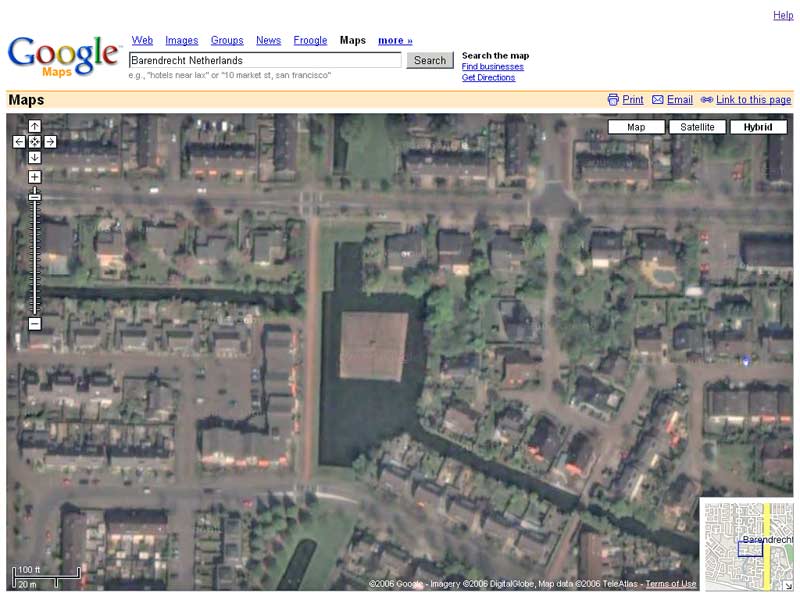Open the Images tab

[x=181, y=40]
